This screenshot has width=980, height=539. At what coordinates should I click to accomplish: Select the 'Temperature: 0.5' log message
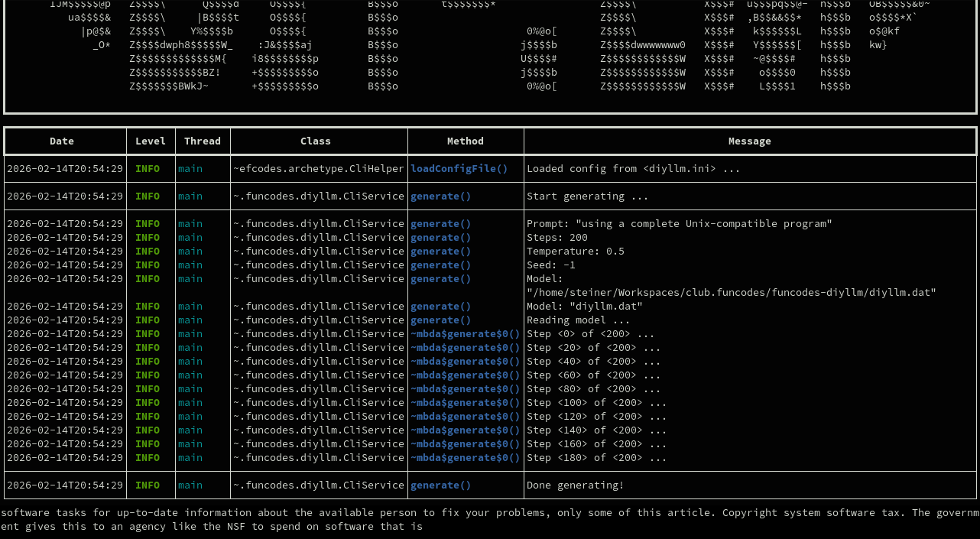point(576,251)
